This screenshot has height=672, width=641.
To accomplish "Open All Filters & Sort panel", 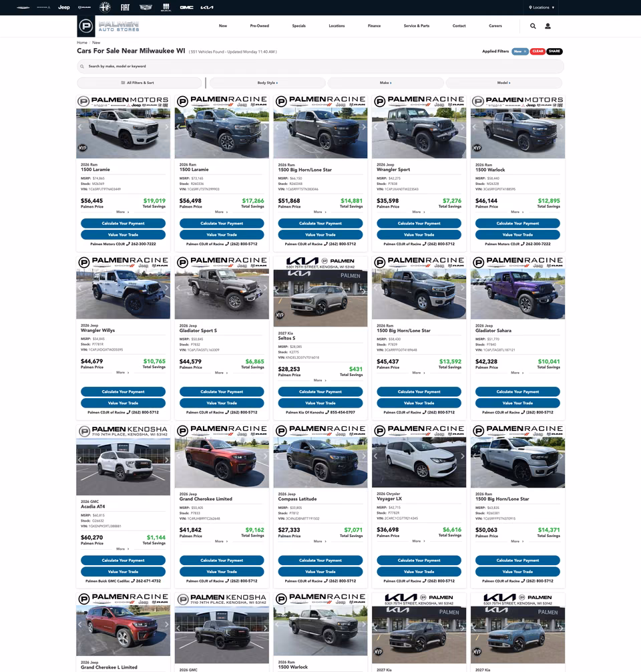I will 139,83.
